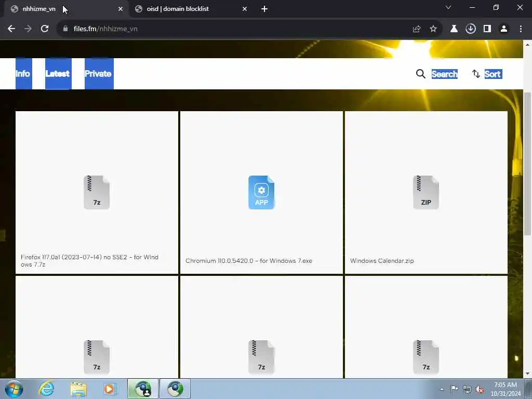Click the sort arrows icon
Screen dimensions: 532x399
click(x=476, y=74)
